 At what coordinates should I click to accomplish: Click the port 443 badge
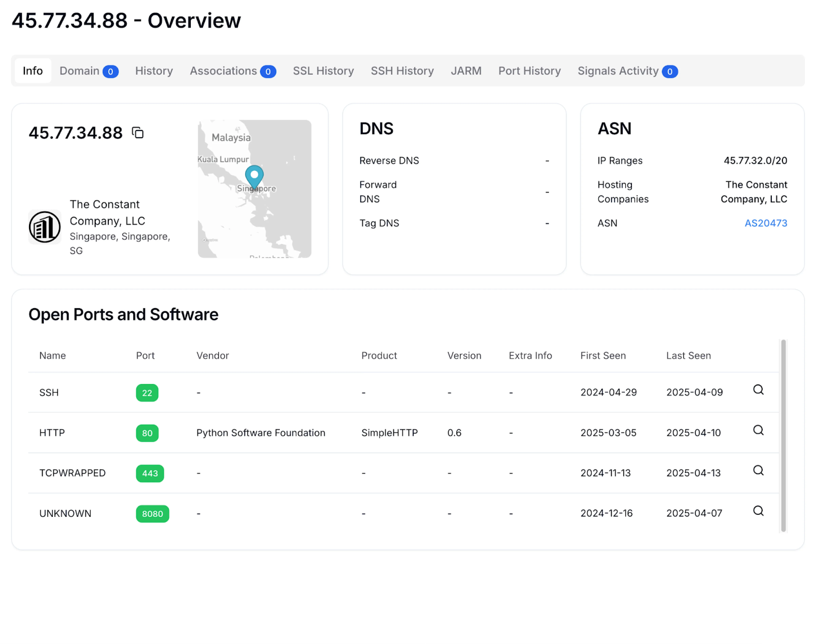point(150,473)
